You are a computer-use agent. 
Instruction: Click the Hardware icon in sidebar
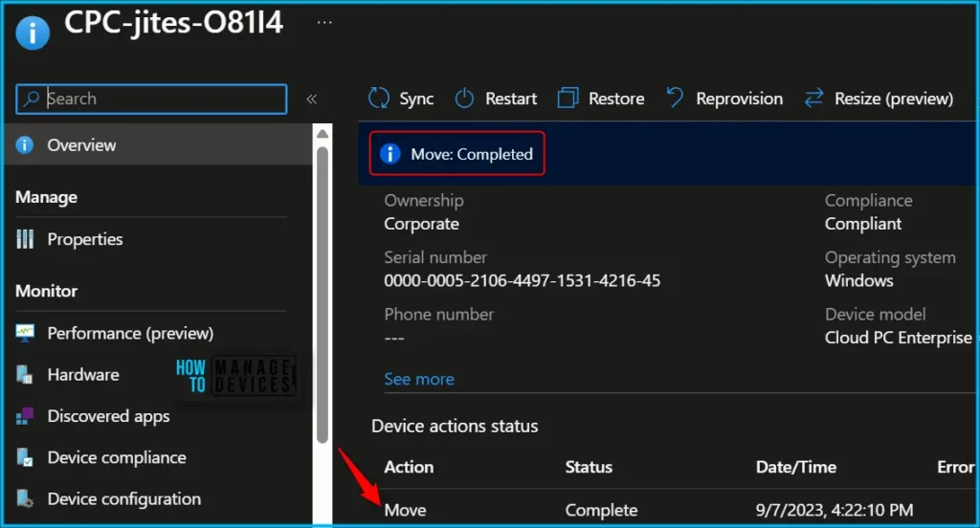[x=24, y=374]
